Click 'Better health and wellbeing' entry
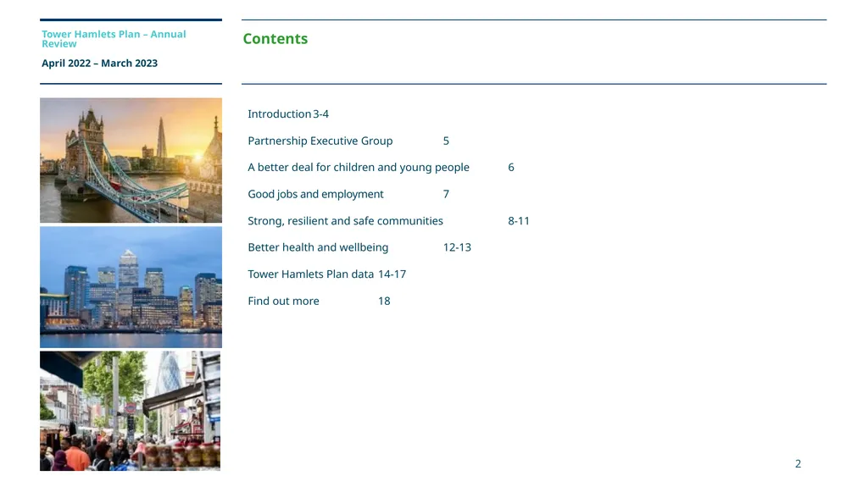This screenshot has height=487, width=868. 318,247
